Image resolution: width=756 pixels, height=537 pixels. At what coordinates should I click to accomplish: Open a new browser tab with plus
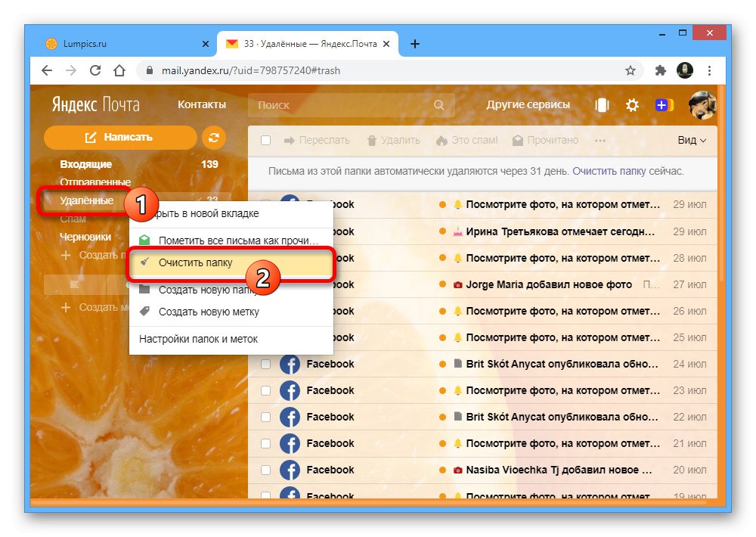414,44
